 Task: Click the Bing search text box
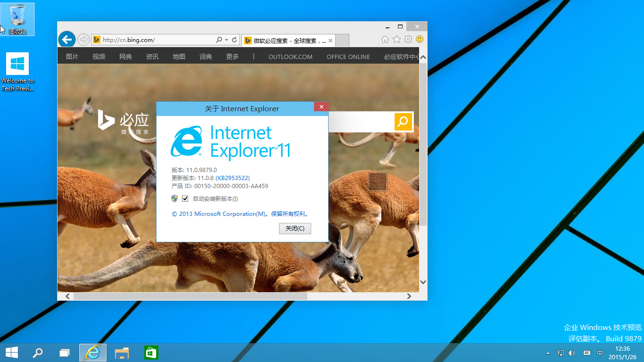[x=361, y=122]
